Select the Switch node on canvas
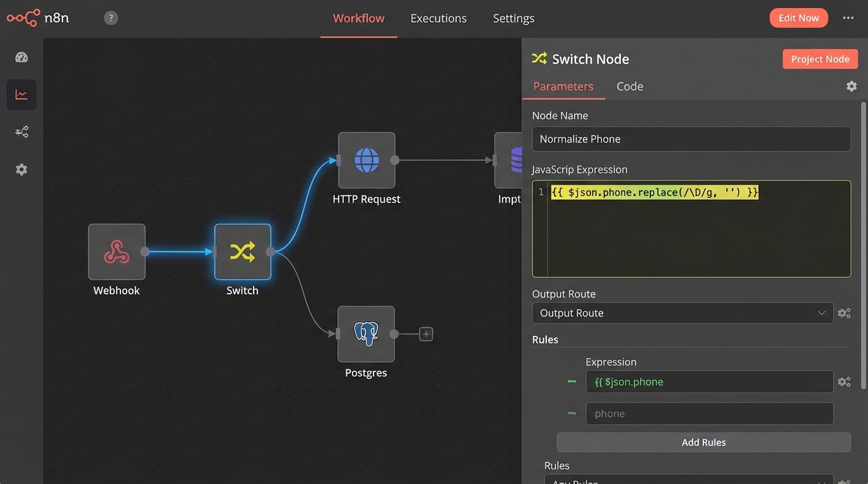868x484 pixels. [x=243, y=252]
